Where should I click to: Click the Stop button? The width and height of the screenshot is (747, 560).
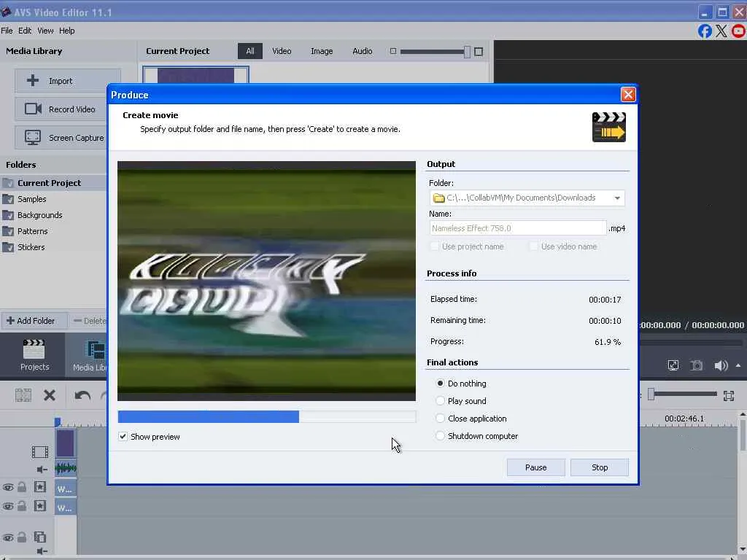(x=600, y=467)
